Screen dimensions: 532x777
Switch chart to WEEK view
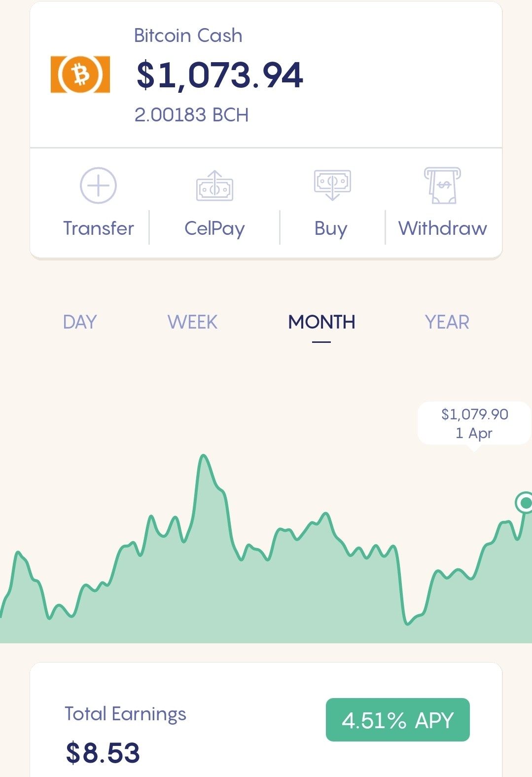[192, 322]
